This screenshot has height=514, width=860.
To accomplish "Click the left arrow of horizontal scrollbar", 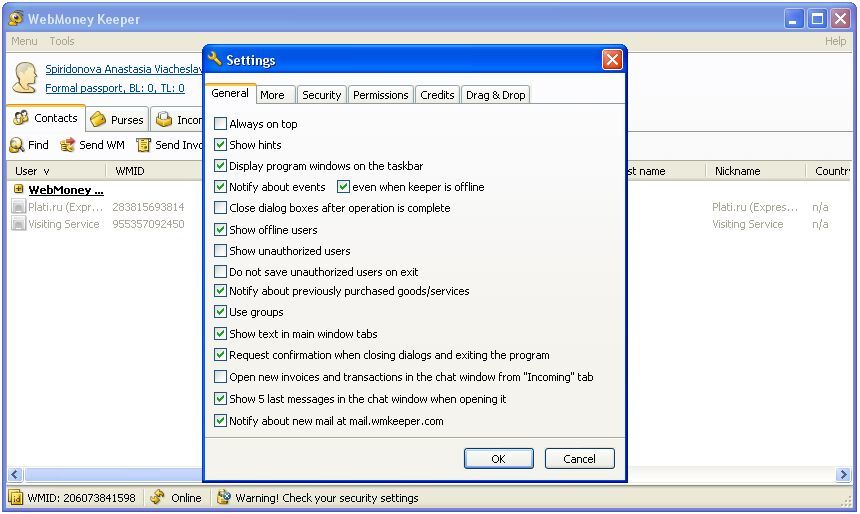I will [15, 475].
